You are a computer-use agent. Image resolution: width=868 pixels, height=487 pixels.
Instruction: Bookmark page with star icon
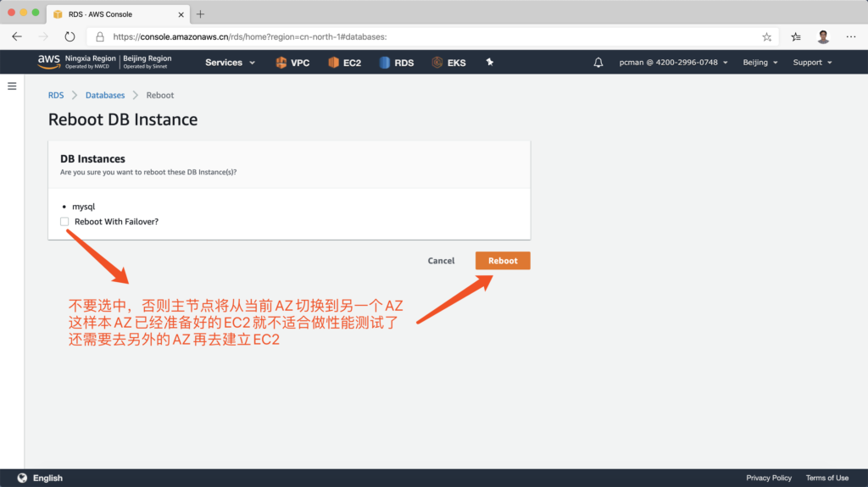coord(766,37)
